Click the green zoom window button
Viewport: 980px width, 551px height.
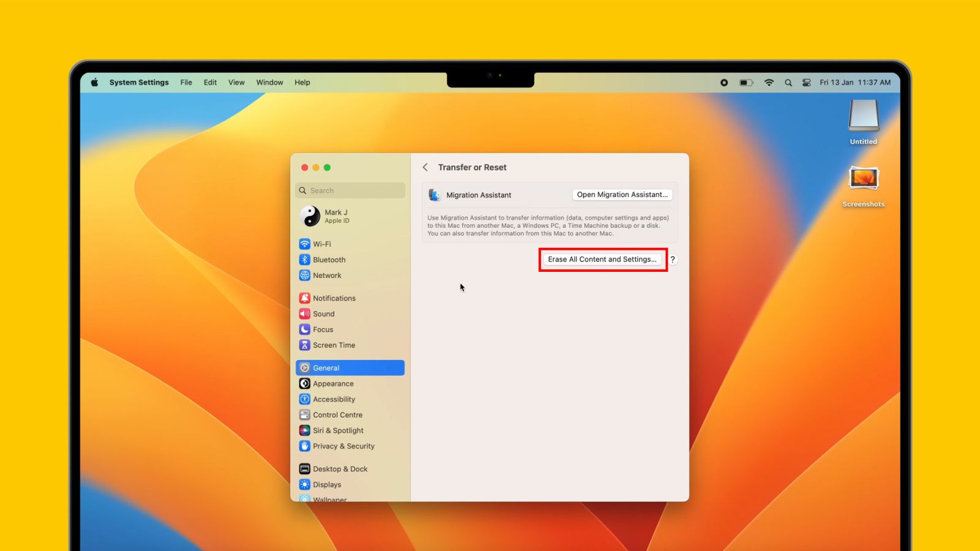(x=327, y=168)
